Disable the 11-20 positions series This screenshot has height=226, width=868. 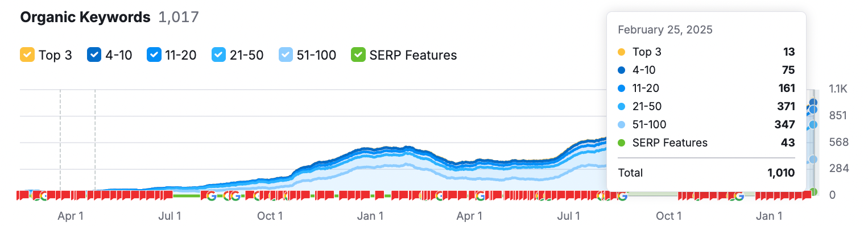154,55
